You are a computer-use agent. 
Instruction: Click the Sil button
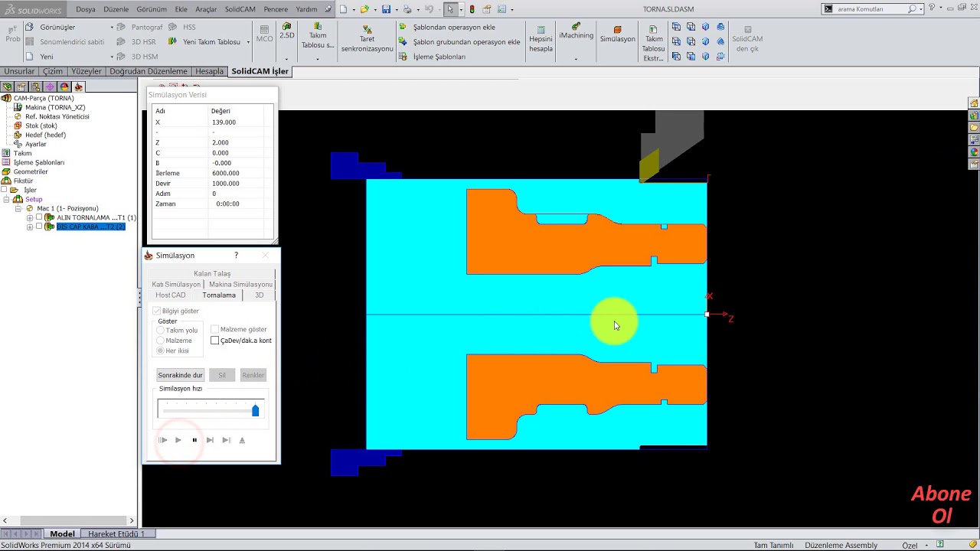tap(222, 375)
